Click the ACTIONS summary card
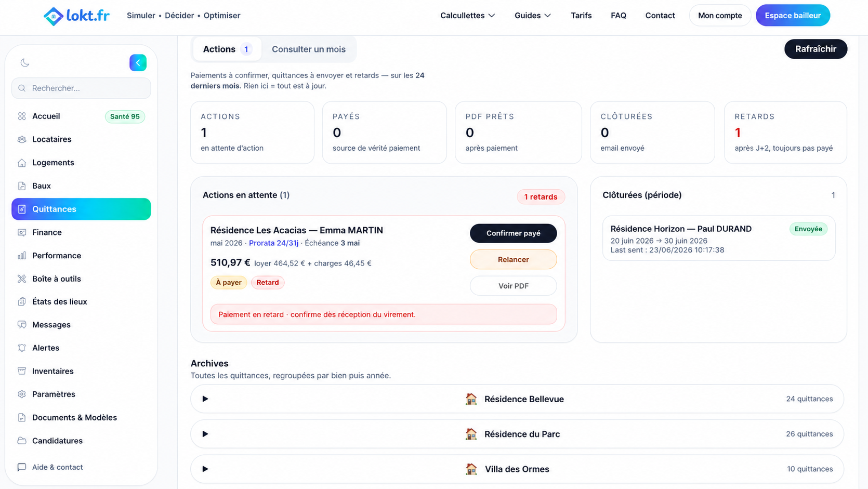The width and height of the screenshot is (868, 489). coord(252,133)
